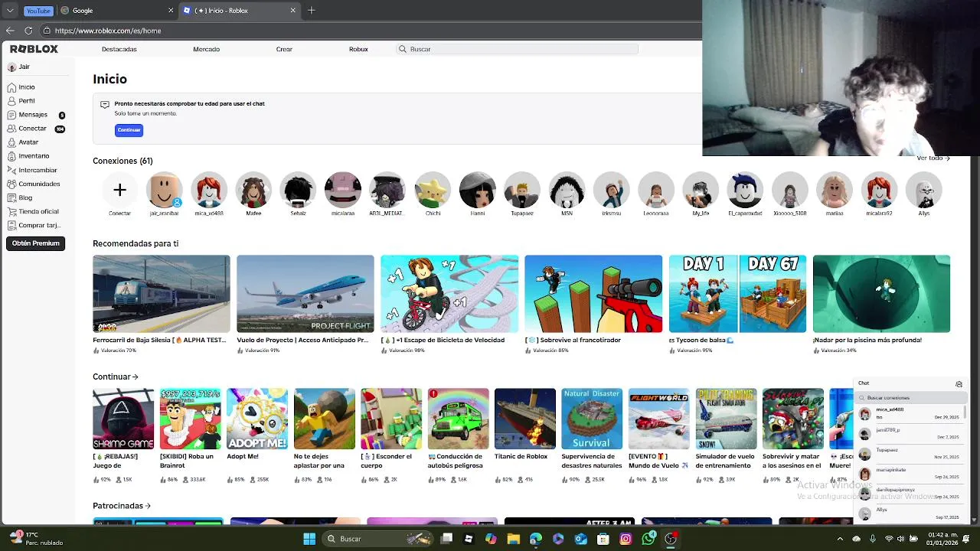This screenshot has height=551, width=980.
Task: Open mica_xd488 connection avatar
Action: pos(209,190)
